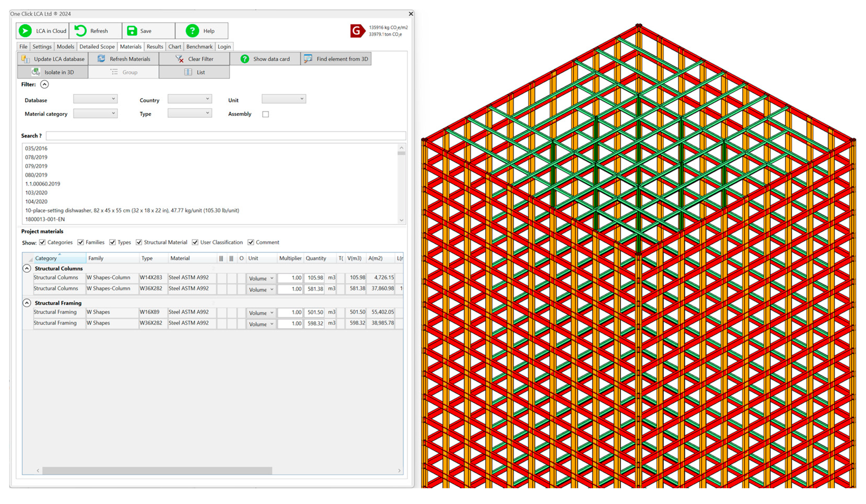866x504 pixels.
Task: Click Find element from 3D button label
Action: point(342,59)
